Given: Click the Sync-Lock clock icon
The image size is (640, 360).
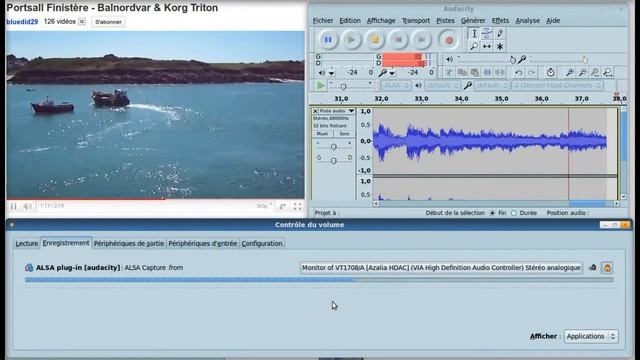Looking at the screenshot, I should (x=551, y=73).
